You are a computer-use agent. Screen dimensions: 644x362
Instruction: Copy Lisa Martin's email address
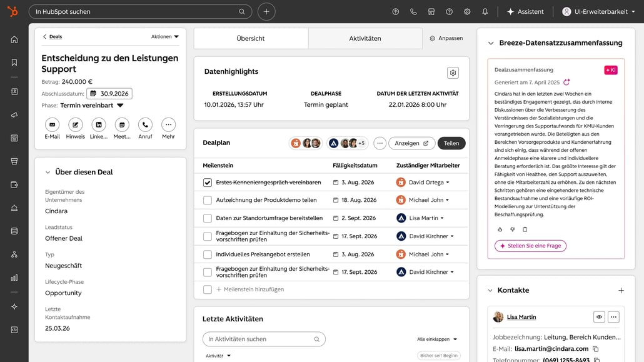595,349
